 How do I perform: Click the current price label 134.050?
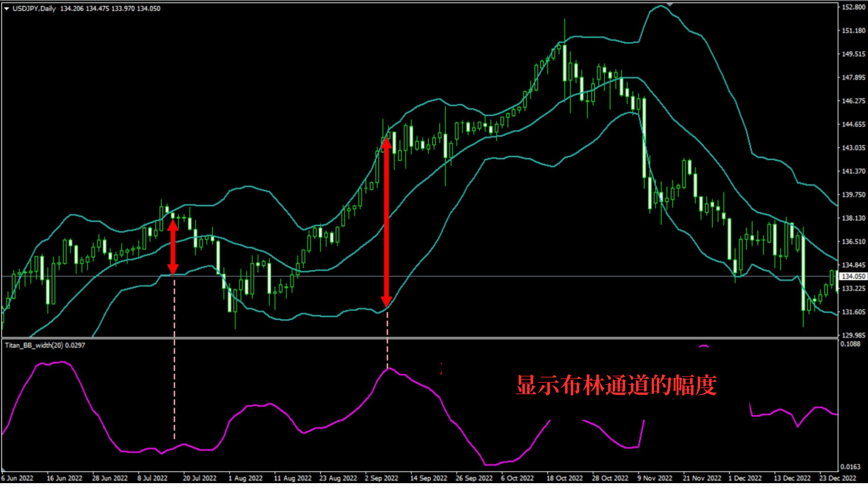click(x=853, y=277)
